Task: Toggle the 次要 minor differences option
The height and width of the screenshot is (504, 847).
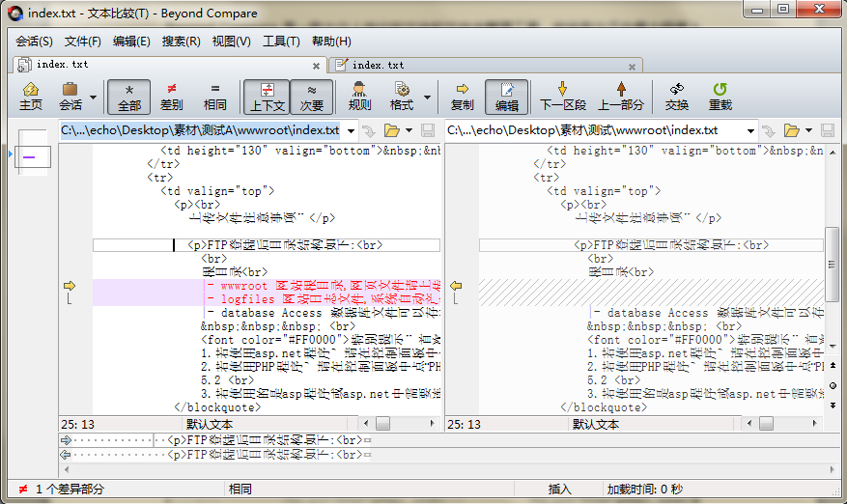Action: pyautogui.click(x=312, y=96)
